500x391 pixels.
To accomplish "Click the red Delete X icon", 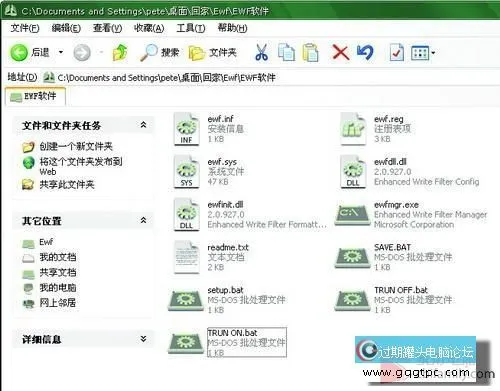I will click(341, 53).
